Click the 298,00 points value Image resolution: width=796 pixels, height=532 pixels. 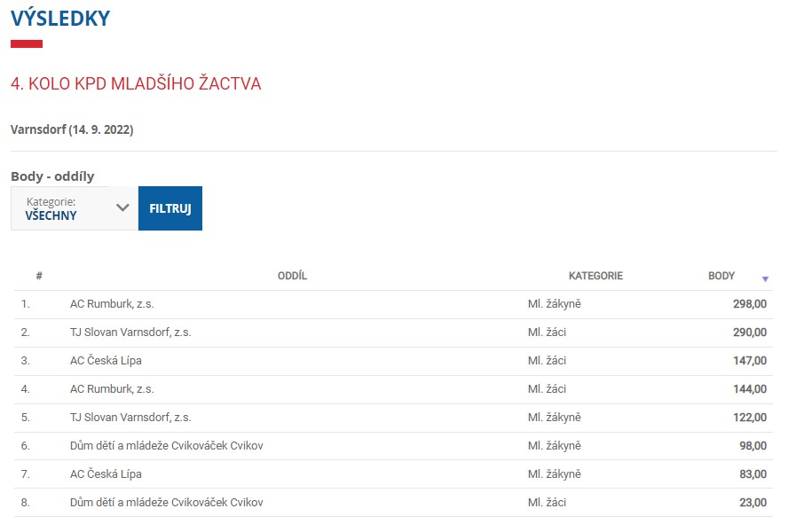750,304
